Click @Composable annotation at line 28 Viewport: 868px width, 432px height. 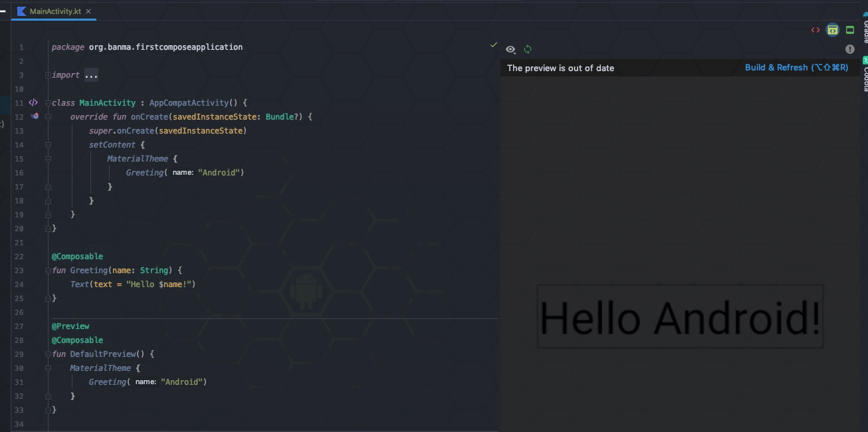pos(77,340)
